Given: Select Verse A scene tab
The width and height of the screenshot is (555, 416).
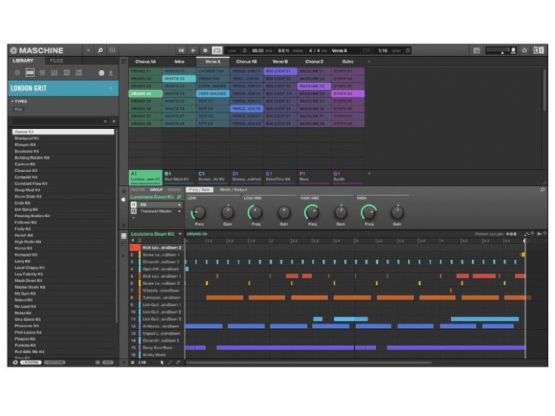Looking at the screenshot, I should [x=213, y=62].
